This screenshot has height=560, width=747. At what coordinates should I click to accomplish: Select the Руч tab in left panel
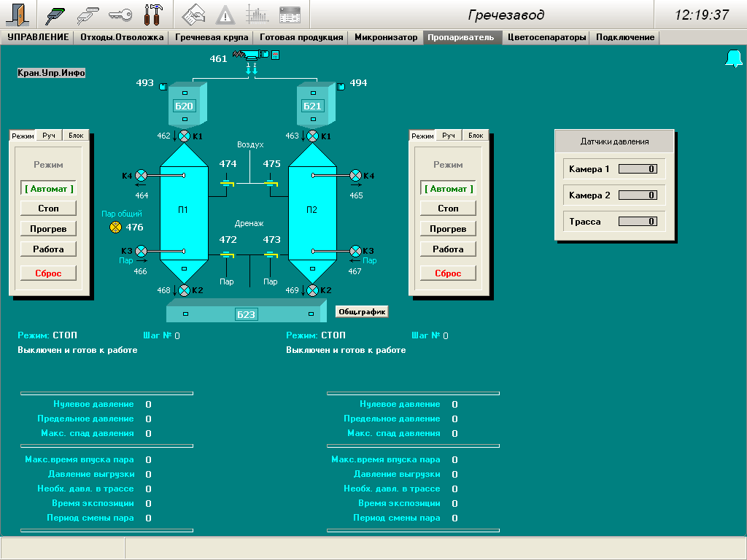click(x=49, y=136)
